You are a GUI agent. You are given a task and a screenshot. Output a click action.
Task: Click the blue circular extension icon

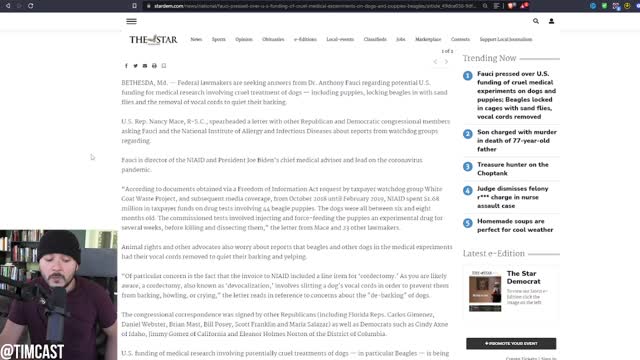tap(593, 6)
